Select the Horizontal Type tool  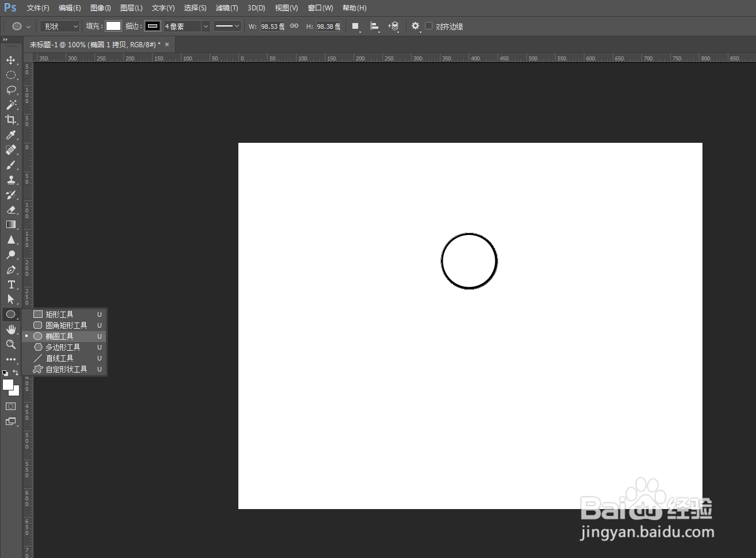pyautogui.click(x=10, y=284)
